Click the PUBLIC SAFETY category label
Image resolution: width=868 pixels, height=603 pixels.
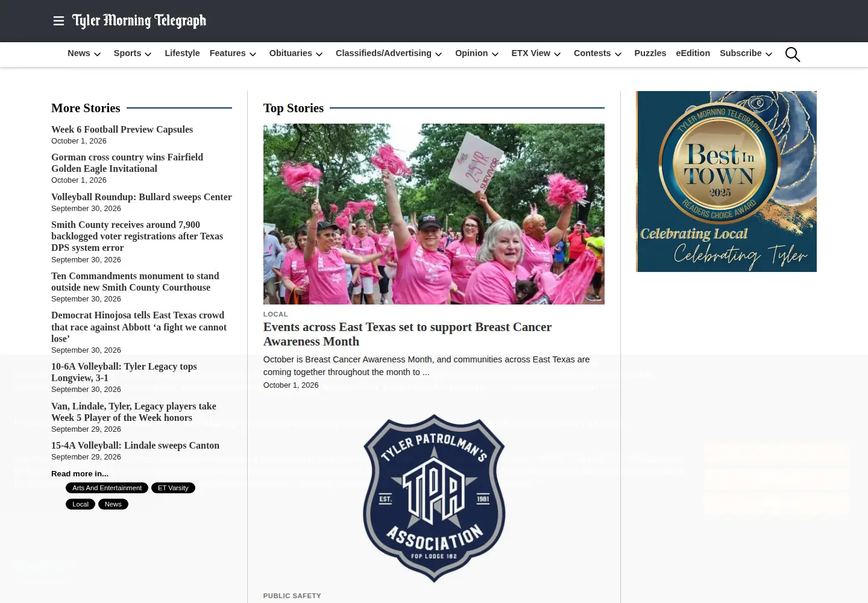pos(292,596)
